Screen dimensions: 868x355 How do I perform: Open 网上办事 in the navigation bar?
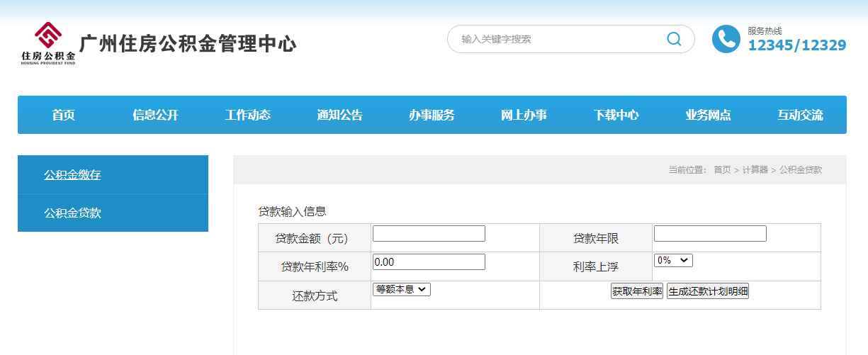[524, 115]
